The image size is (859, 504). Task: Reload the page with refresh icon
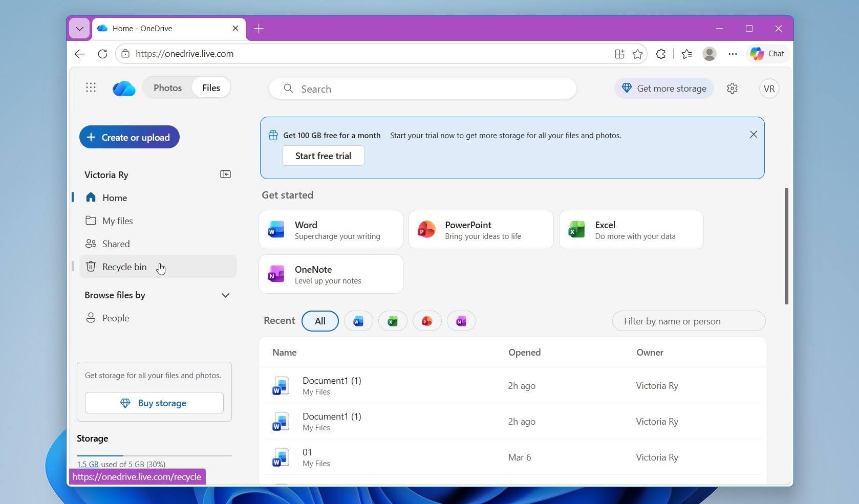(102, 54)
